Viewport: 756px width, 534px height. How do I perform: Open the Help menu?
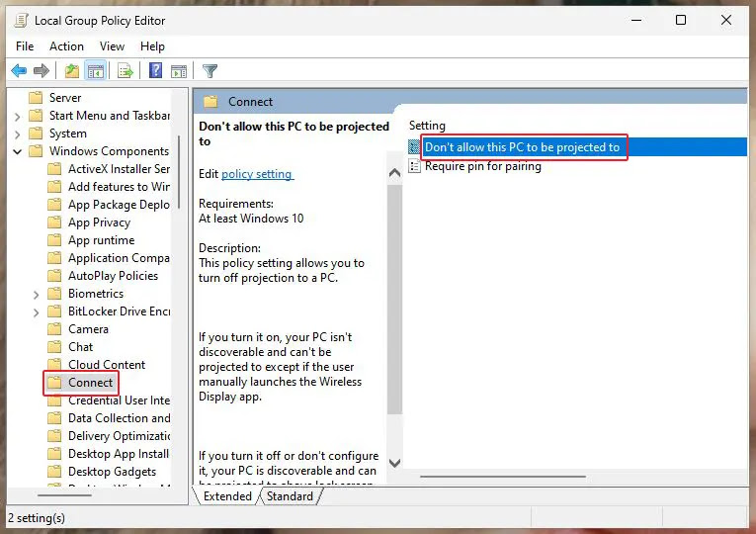(152, 46)
